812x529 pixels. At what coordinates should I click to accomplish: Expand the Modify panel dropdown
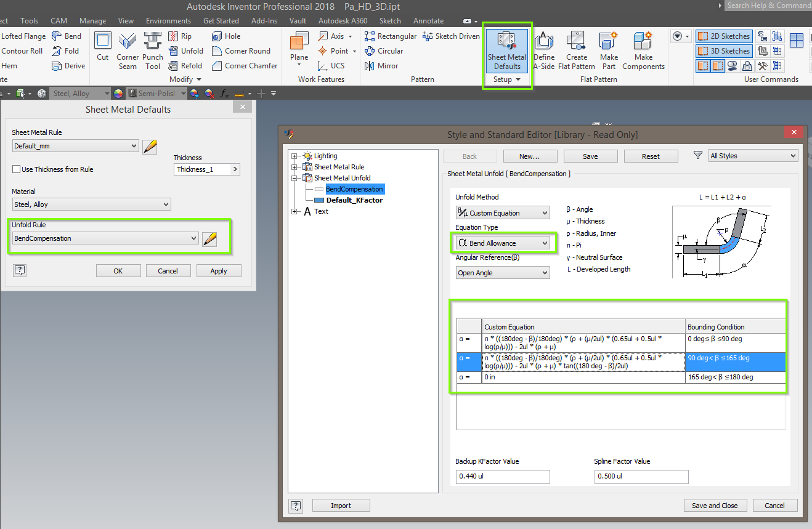coord(185,79)
